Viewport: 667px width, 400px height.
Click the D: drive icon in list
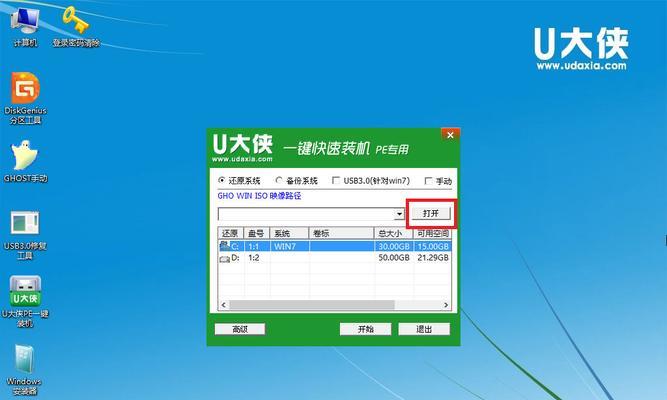(x=225, y=258)
